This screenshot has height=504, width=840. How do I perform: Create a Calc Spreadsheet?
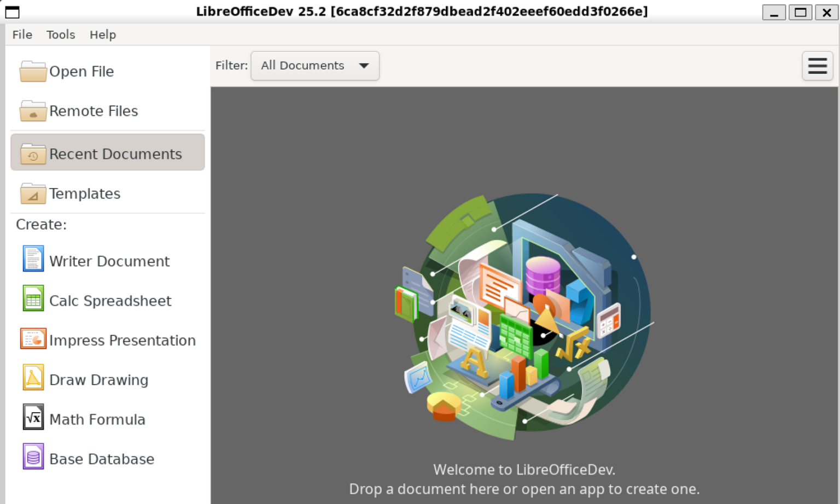110,301
